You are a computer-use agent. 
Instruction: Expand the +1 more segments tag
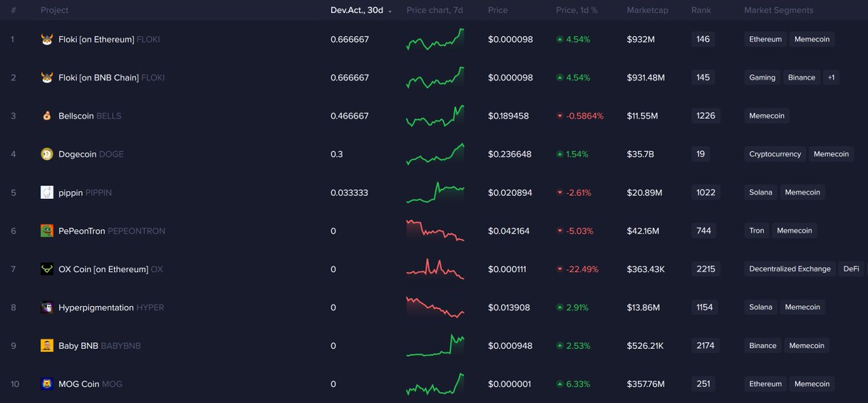point(831,77)
